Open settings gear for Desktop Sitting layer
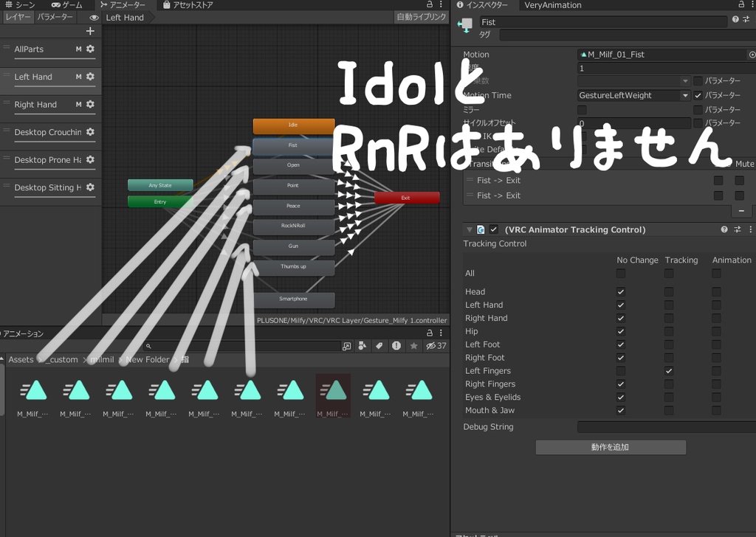This screenshot has height=537, width=756. click(x=90, y=187)
